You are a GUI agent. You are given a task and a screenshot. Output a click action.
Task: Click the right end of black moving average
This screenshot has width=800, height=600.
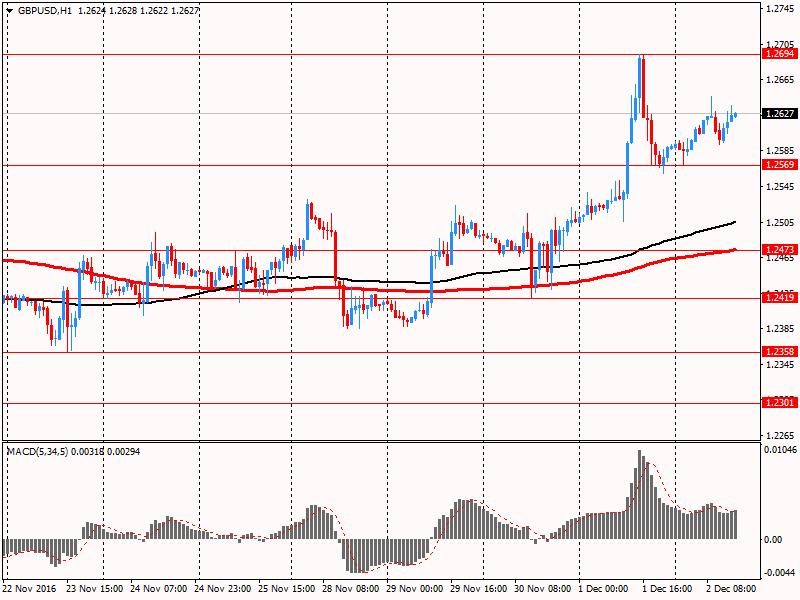click(x=734, y=222)
